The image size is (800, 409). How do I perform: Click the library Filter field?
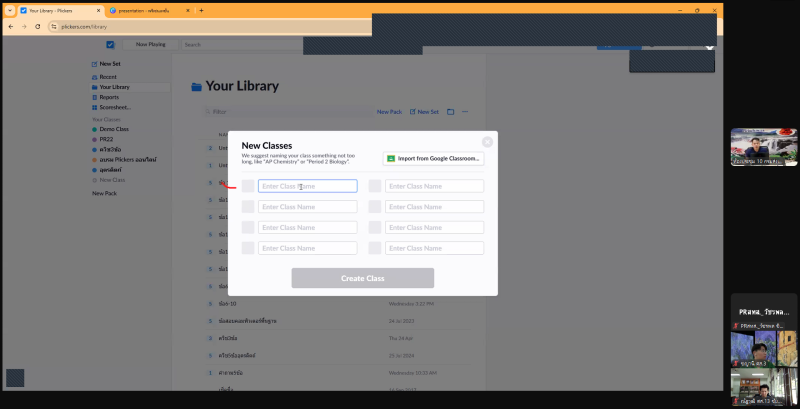pos(288,112)
